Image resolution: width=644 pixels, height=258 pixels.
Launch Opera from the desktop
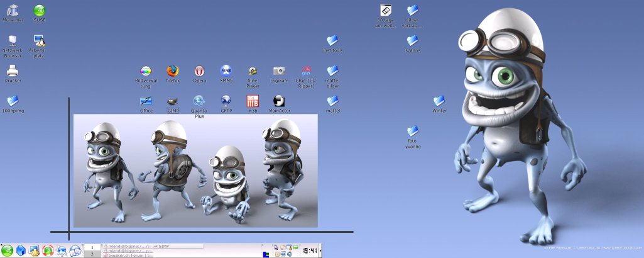click(x=199, y=71)
